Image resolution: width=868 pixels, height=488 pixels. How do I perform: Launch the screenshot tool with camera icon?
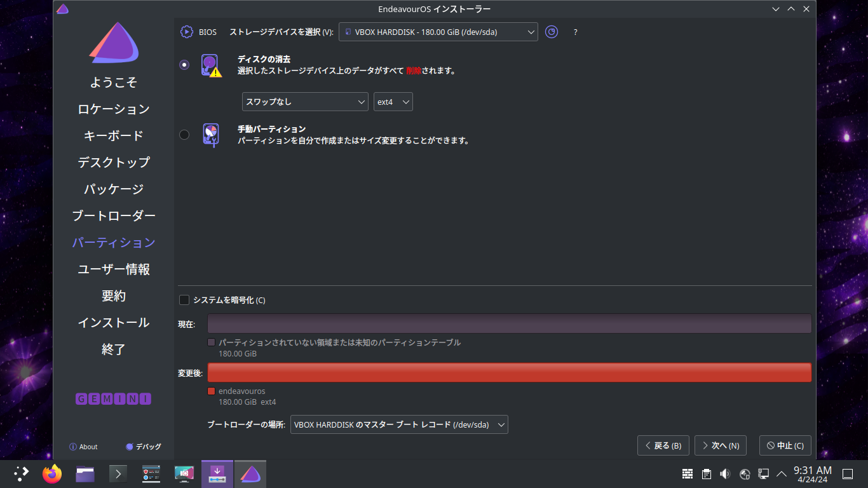click(184, 473)
